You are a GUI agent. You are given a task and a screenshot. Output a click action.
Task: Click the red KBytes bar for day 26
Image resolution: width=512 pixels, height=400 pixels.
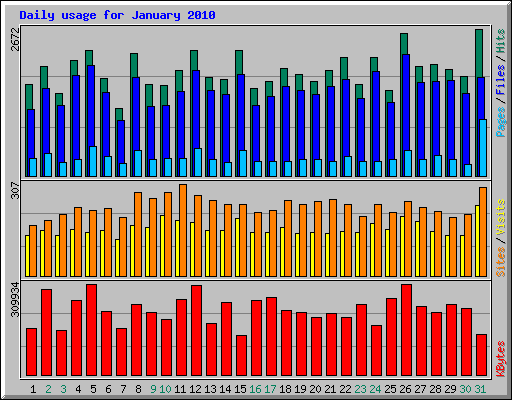coord(407,330)
